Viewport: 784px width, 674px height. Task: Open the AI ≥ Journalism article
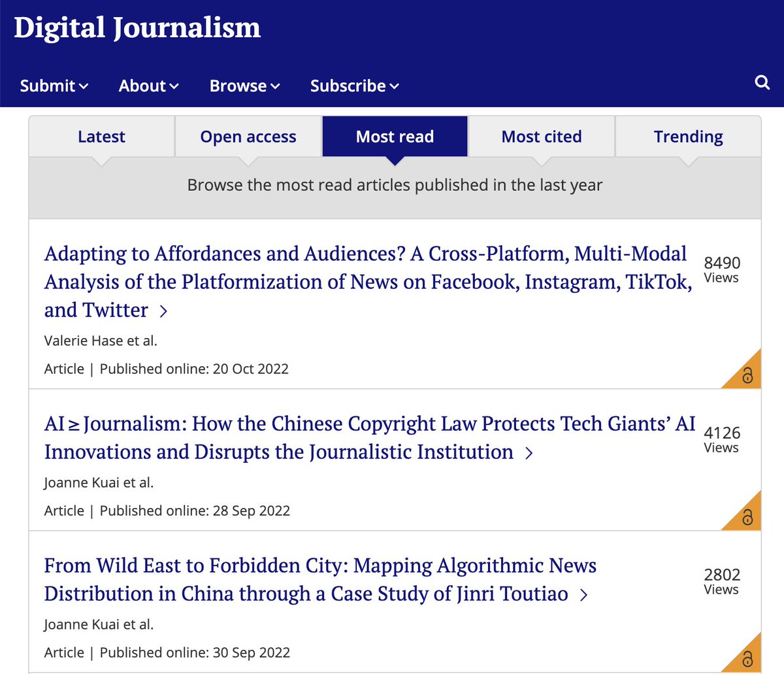tap(370, 437)
